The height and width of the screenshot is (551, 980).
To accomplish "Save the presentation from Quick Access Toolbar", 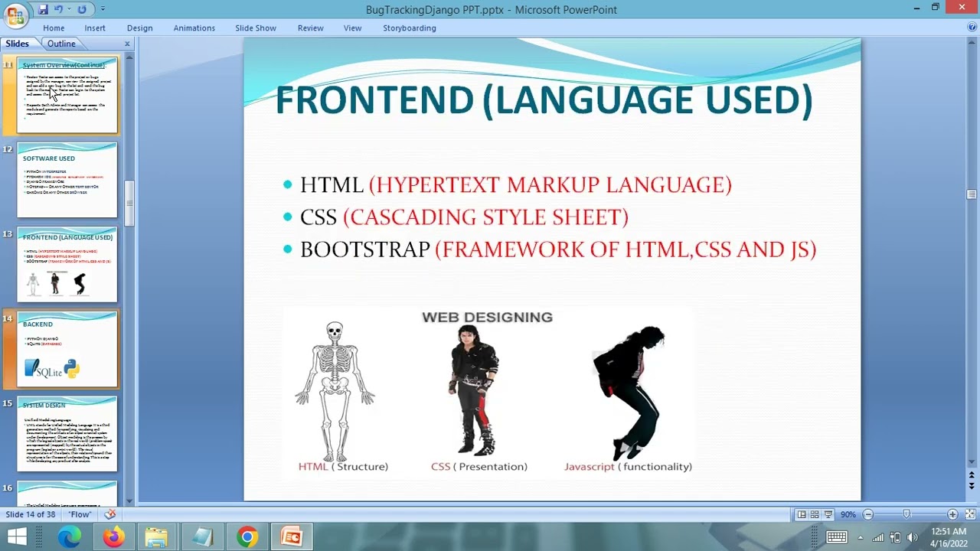I will pyautogui.click(x=43, y=9).
